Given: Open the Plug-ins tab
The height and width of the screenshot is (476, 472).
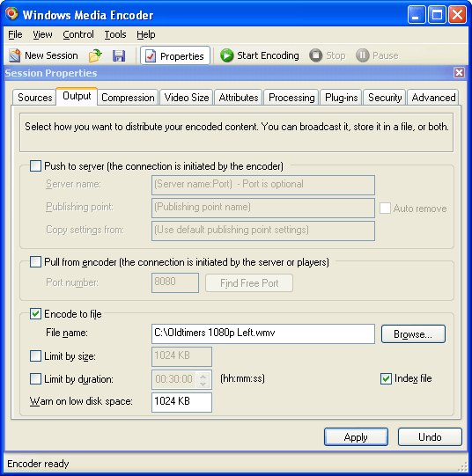Looking at the screenshot, I should 341,98.
